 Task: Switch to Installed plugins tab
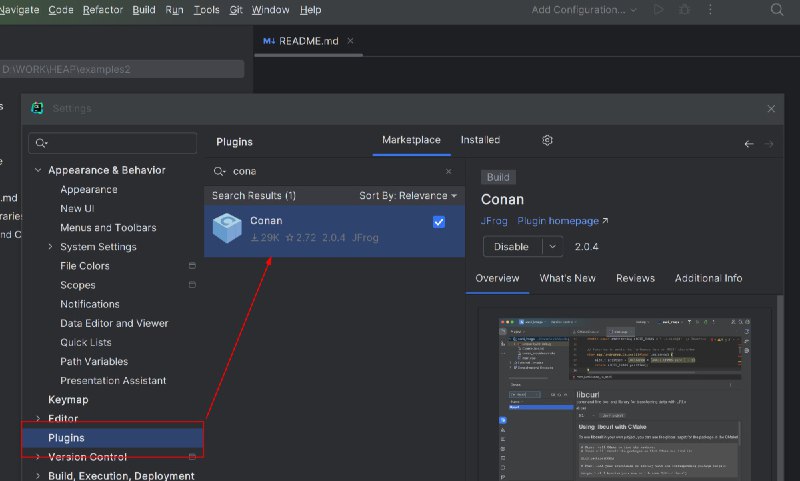480,140
